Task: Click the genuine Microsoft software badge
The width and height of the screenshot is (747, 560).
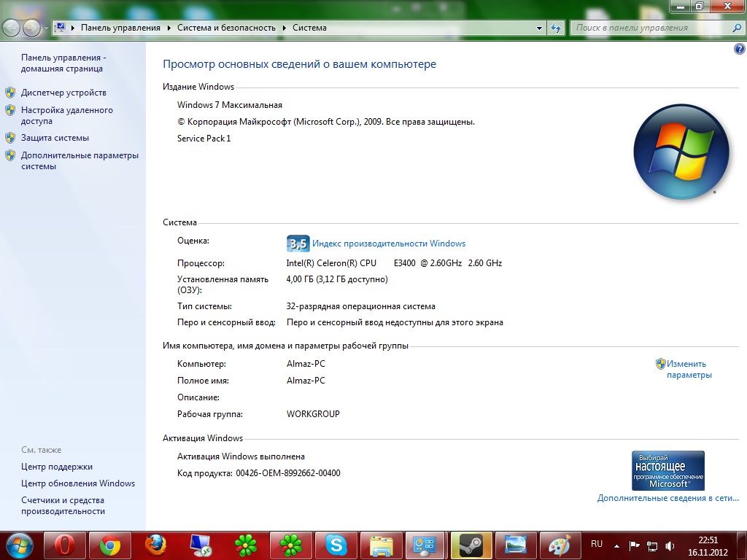Action: [x=668, y=470]
